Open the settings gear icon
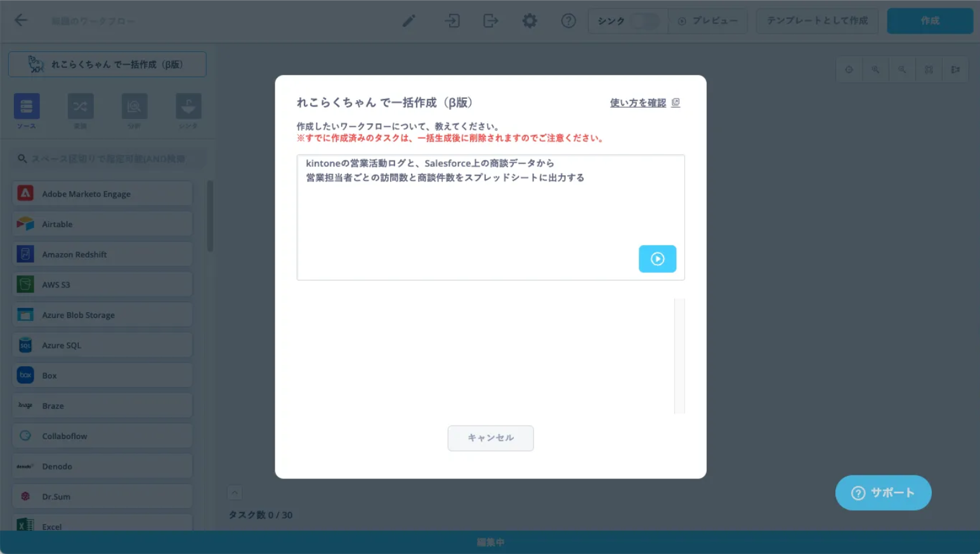Viewport: 980px width, 554px height. [x=530, y=21]
